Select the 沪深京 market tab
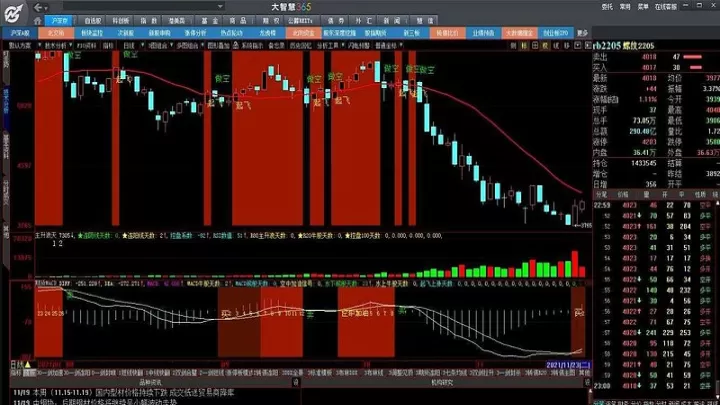Image resolution: width=720 pixels, height=405 pixels. coord(59,21)
